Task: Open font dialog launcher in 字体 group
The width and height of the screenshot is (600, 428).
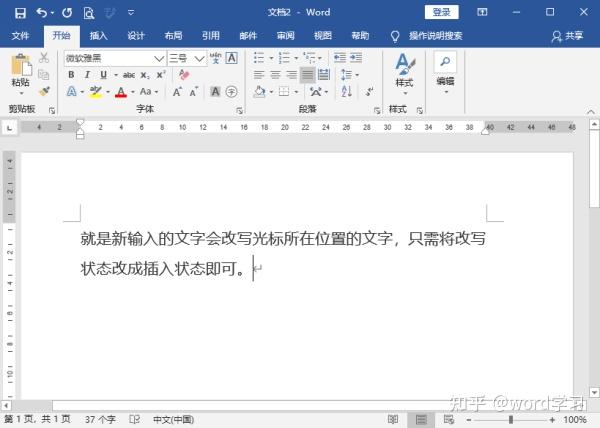Action: click(x=239, y=111)
